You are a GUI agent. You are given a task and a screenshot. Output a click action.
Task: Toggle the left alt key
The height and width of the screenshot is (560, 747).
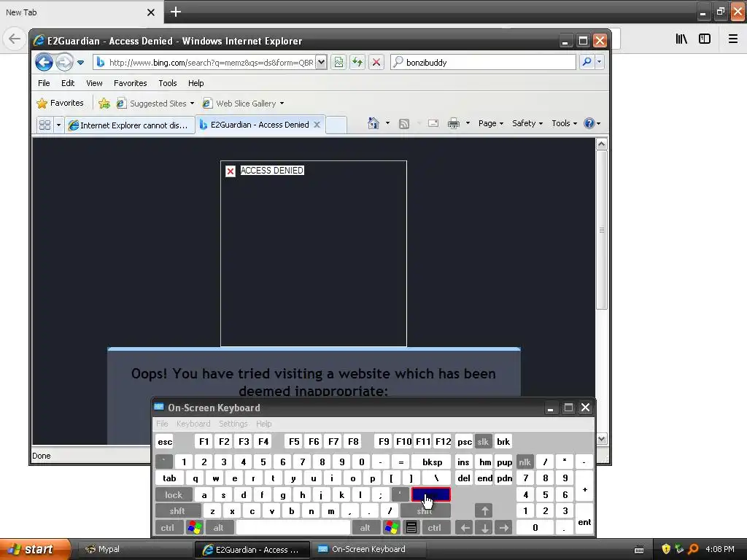pos(218,528)
